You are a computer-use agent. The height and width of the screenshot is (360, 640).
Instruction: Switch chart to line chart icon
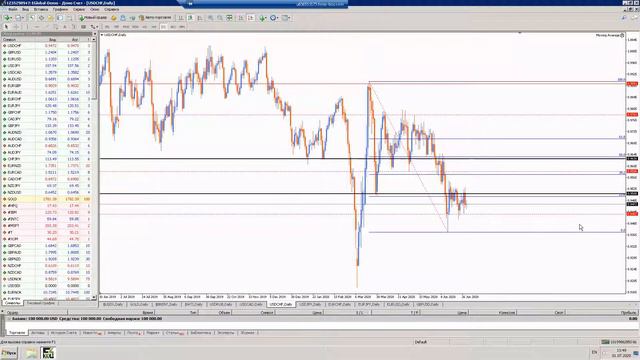pos(200,18)
